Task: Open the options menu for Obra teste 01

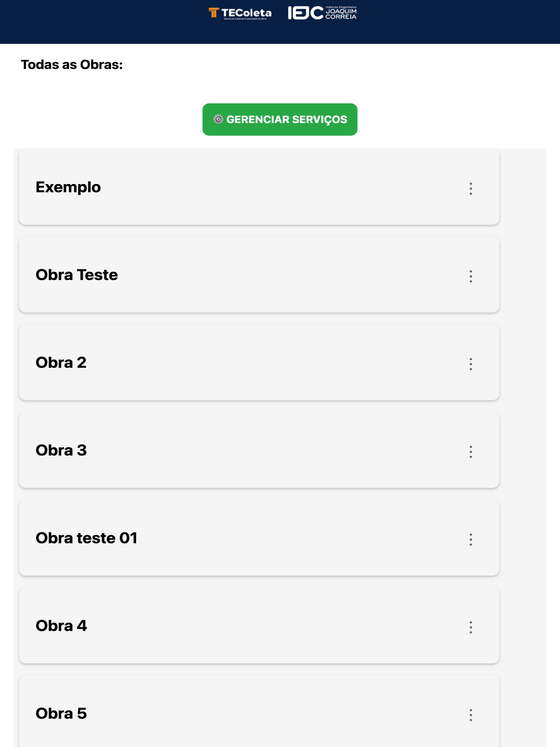Action: [471, 539]
